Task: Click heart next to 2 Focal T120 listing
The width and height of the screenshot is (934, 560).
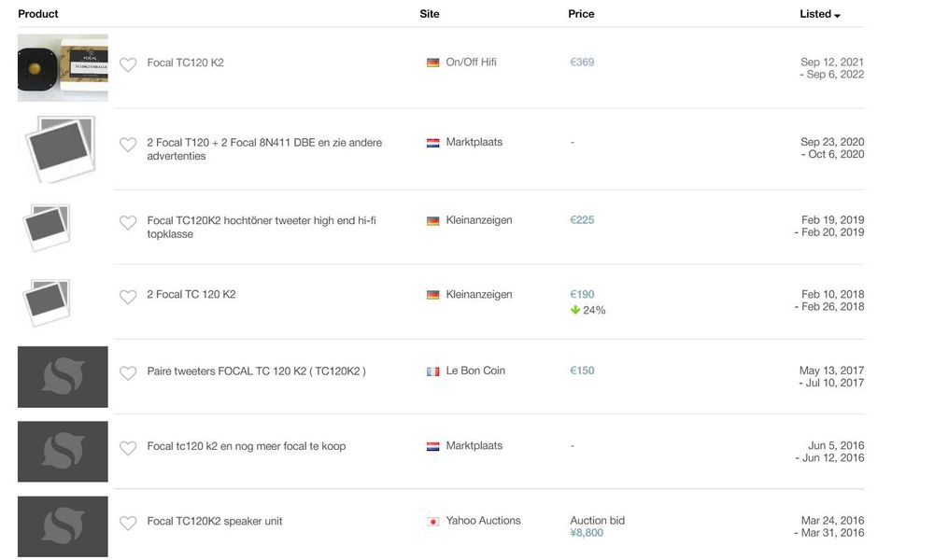Action: coord(128,145)
